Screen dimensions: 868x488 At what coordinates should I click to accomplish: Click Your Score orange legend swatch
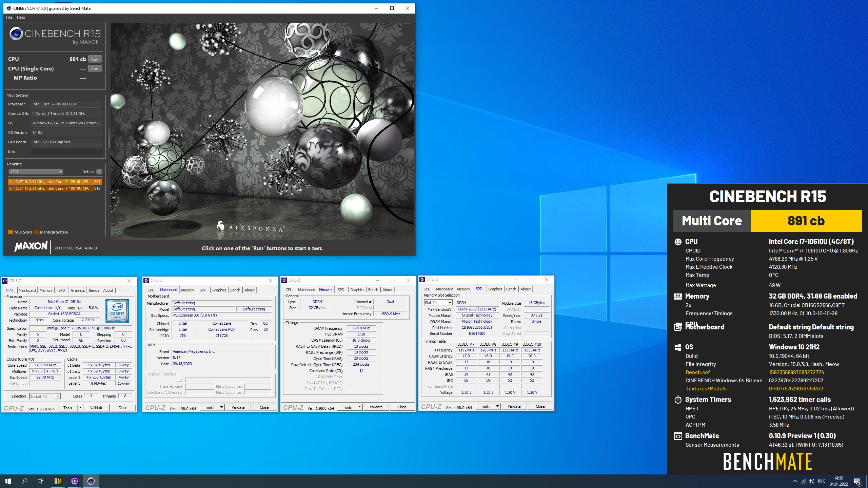click(11, 232)
